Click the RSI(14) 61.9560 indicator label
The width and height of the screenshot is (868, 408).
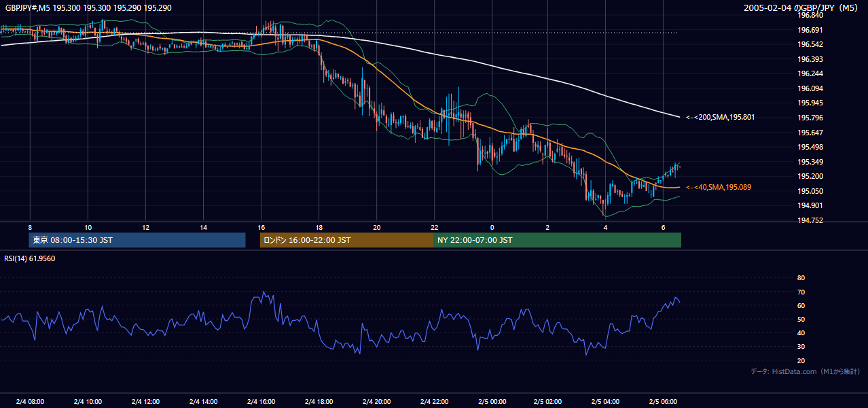tap(29, 258)
